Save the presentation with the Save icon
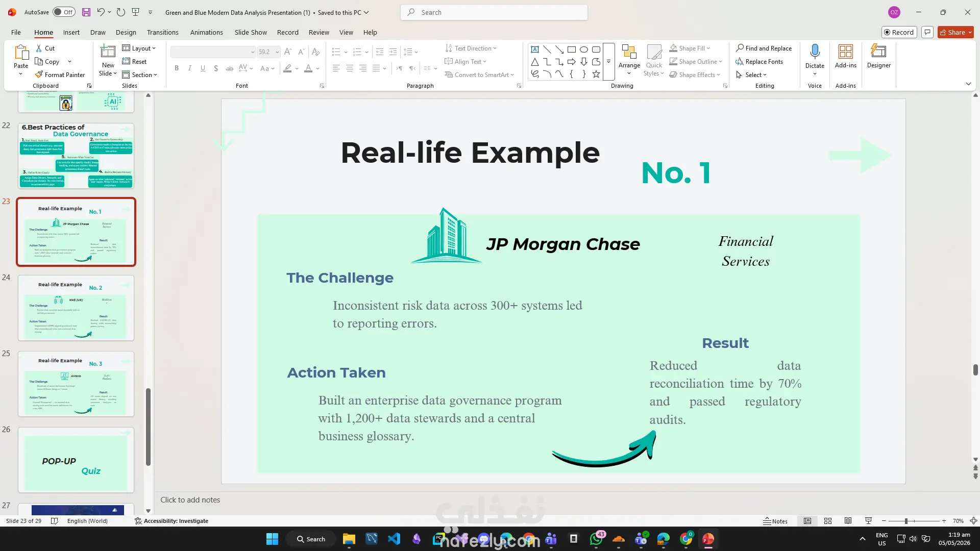980x551 pixels. point(86,12)
